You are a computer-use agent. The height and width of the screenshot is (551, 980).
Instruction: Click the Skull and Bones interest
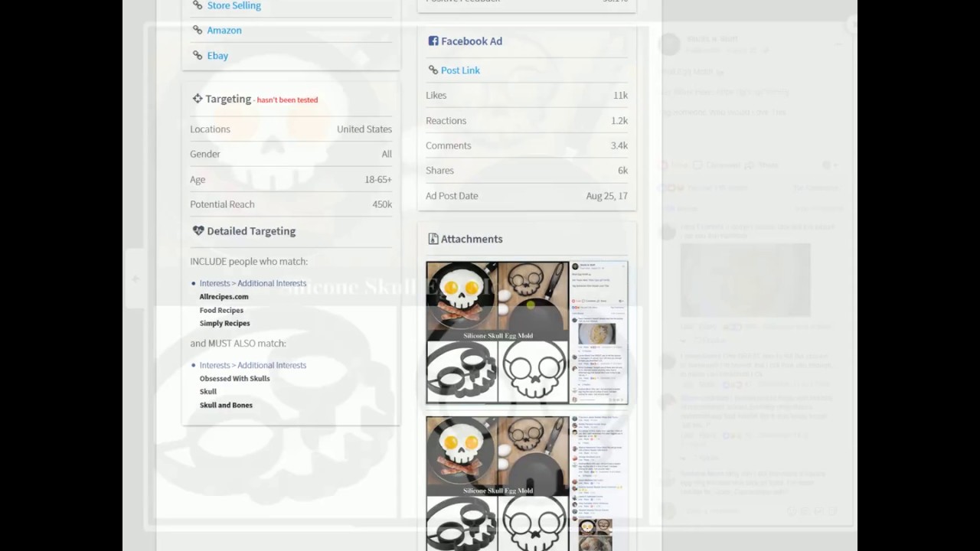pos(226,405)
